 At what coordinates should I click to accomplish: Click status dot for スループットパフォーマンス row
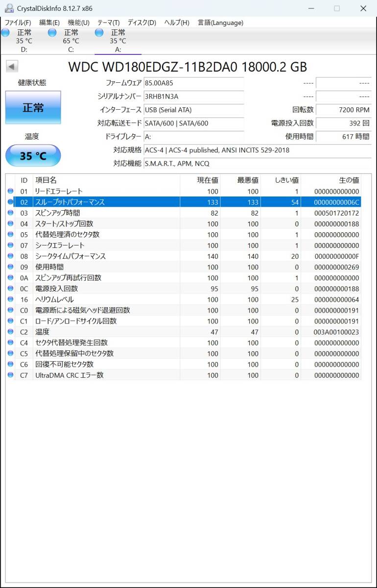[10, 202]
